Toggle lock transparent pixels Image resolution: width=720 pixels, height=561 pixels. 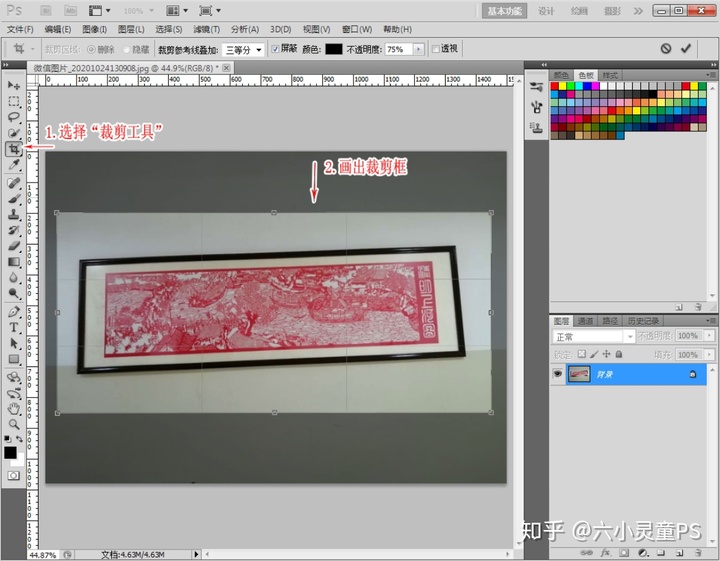pyautogui.click(x=582, y=354)
